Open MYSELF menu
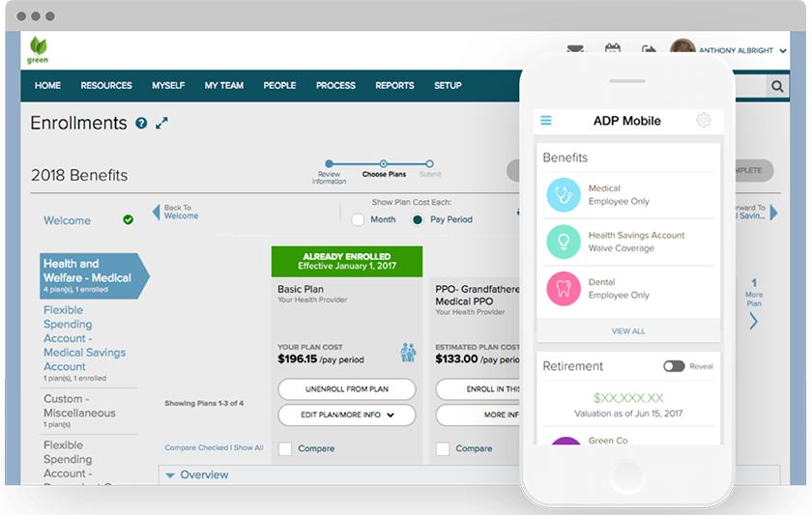812x515 pixels. click(168, 85)
